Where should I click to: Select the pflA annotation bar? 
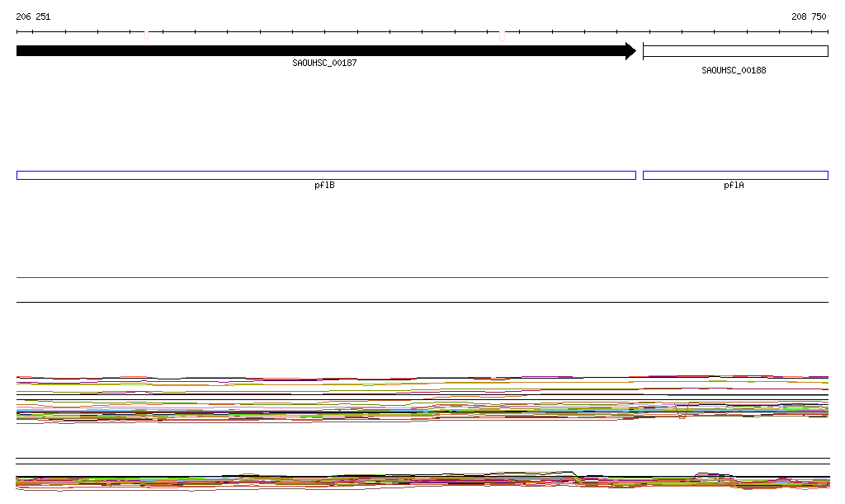(x=734, y=175)
